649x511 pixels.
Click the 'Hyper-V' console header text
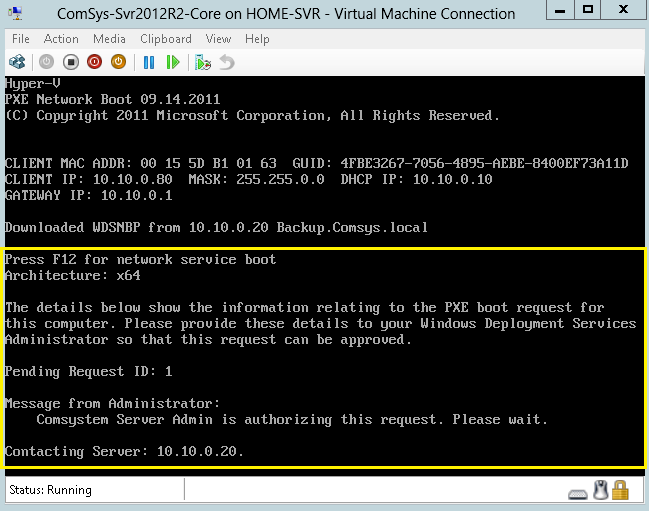[x=33, y=84]
